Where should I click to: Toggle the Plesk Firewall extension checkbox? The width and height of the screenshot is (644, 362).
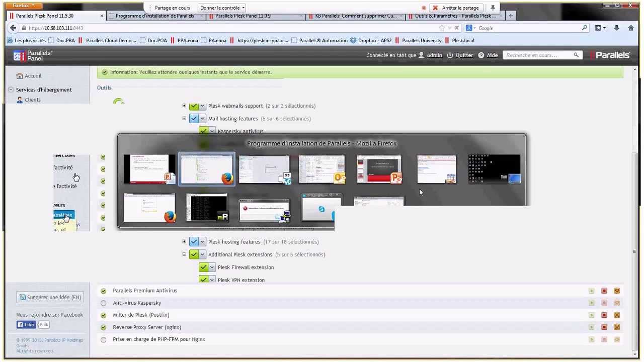[x=203, y=267]
